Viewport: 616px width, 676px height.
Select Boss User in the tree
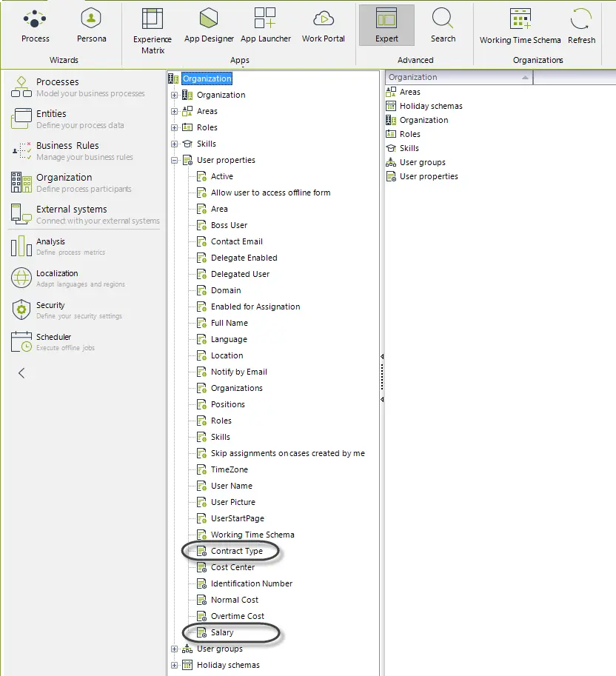tap(229, 225)
